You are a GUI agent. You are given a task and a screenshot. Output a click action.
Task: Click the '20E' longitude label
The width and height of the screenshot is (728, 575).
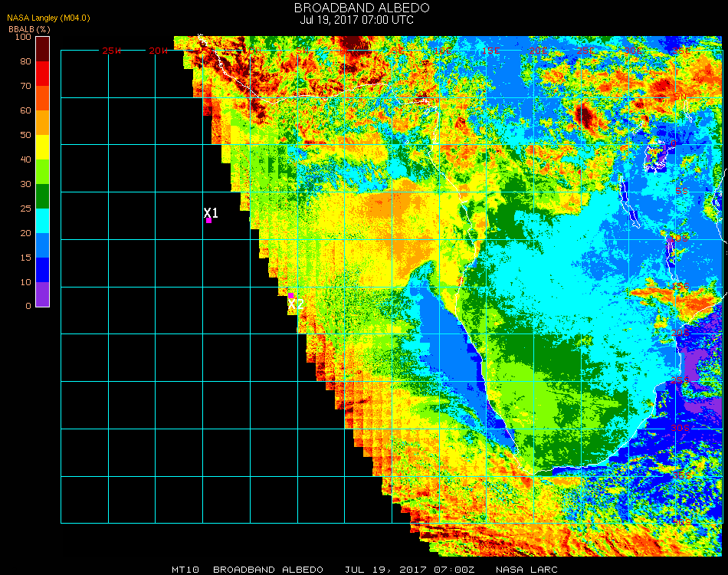click(538, 51)
